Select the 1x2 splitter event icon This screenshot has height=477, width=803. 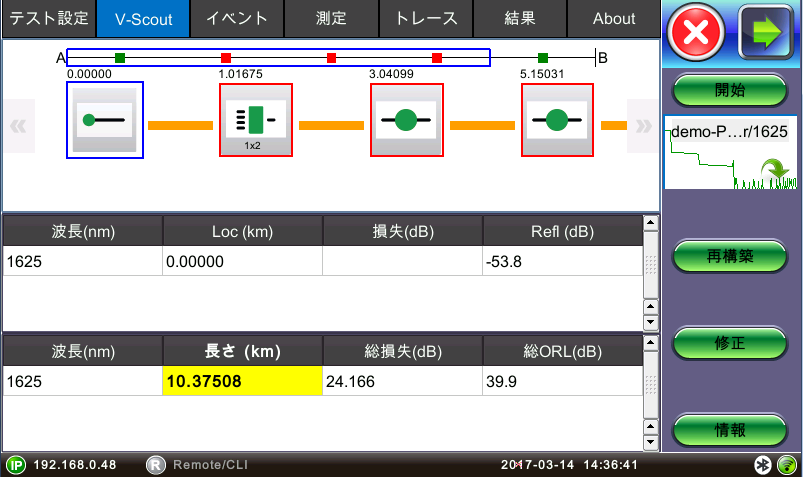point(256,120)
